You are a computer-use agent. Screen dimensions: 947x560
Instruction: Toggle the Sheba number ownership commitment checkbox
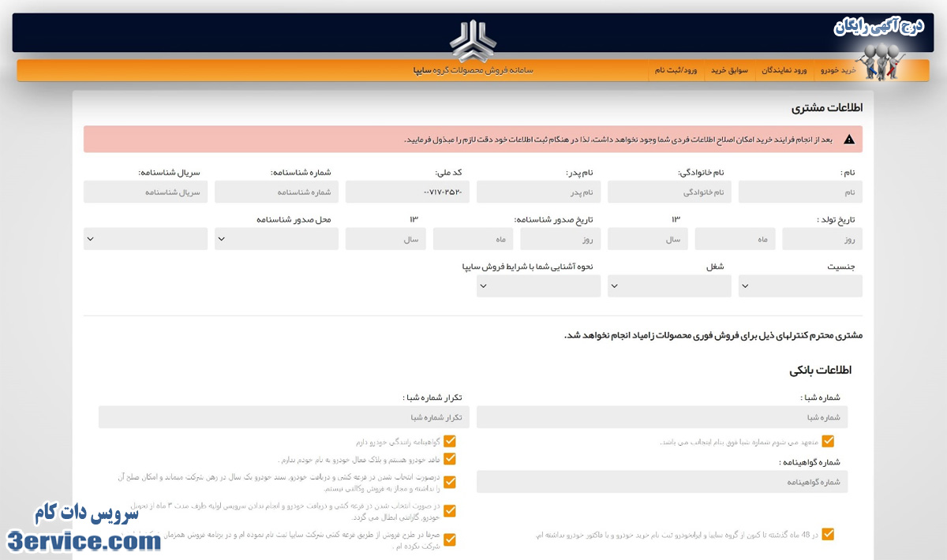click(x=828, y=442)
